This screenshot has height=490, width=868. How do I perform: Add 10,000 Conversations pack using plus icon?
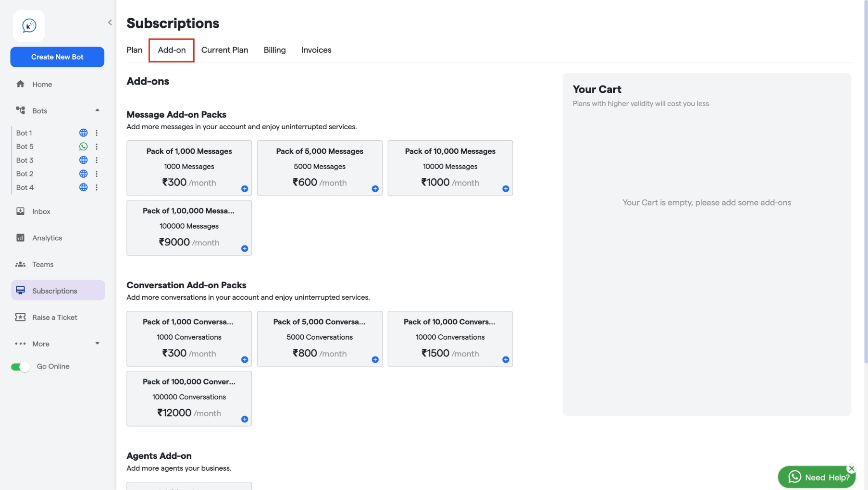click(x=506, y=360)
